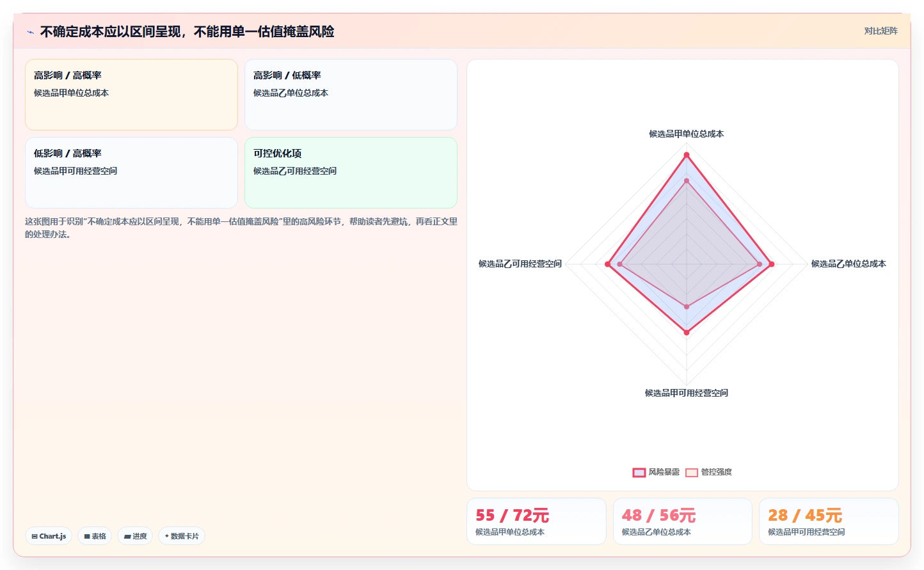Click the 候选品乙可用经营空间 radar axis label
Viewport: 924px width, 570px height.
pos(520,264)
